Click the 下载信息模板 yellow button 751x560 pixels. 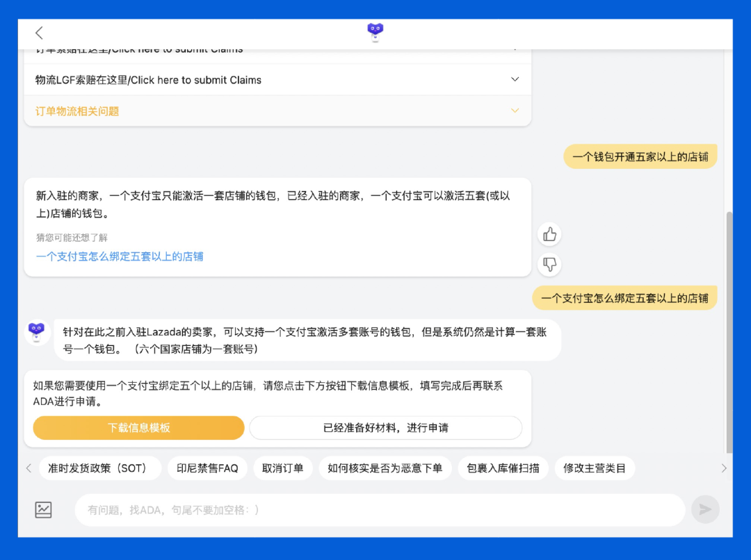138,427
